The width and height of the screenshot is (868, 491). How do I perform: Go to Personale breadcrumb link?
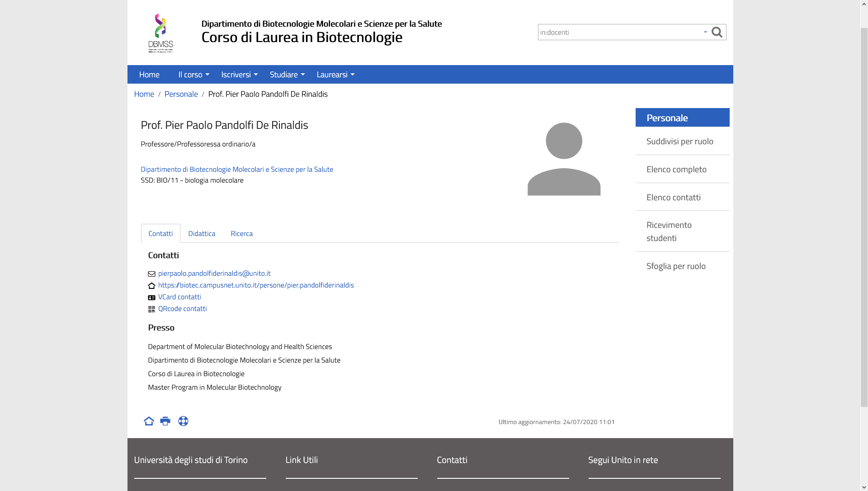click(181, 94)
